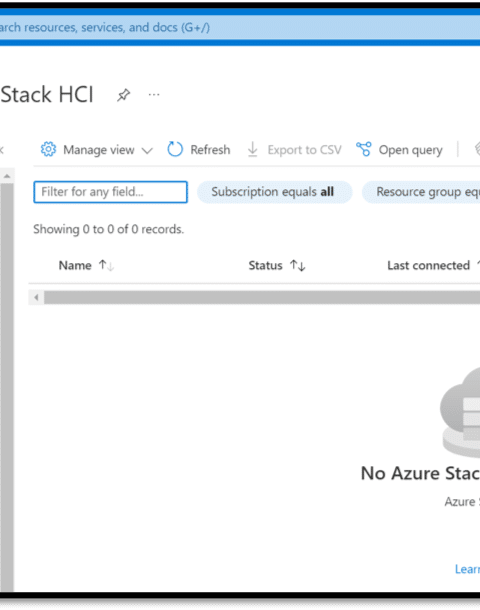Open the Resource group filter pill
Screen dimensions: 480x610
click(421, 192)
